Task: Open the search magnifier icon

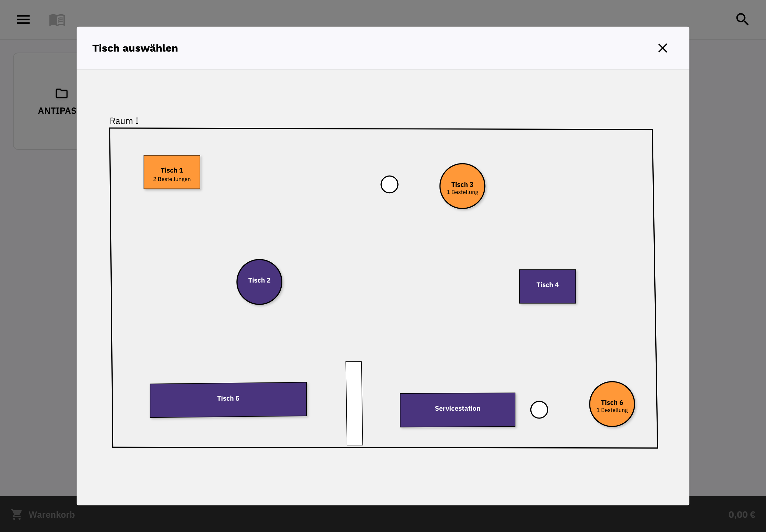Action: (742, 19)
